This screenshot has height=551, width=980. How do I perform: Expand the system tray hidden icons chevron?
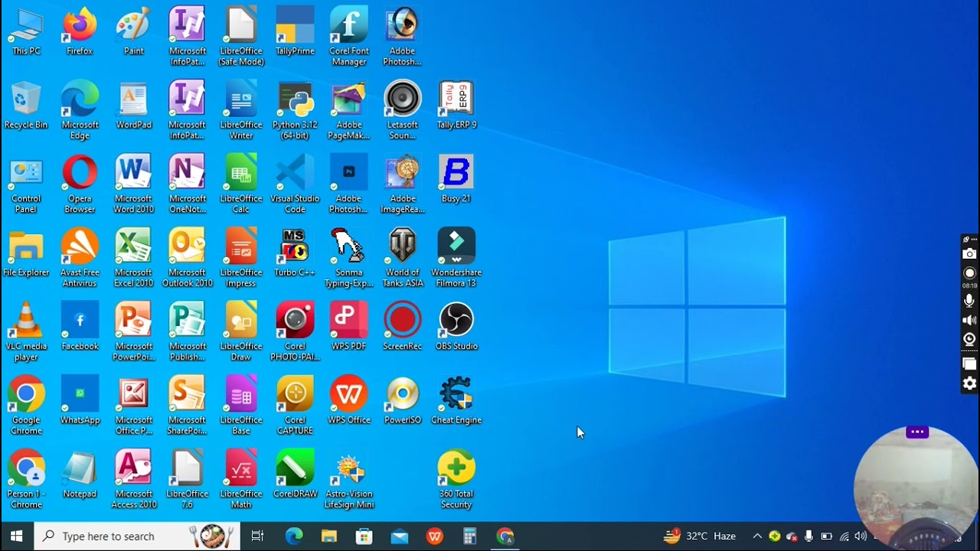(x=757, y=536)
